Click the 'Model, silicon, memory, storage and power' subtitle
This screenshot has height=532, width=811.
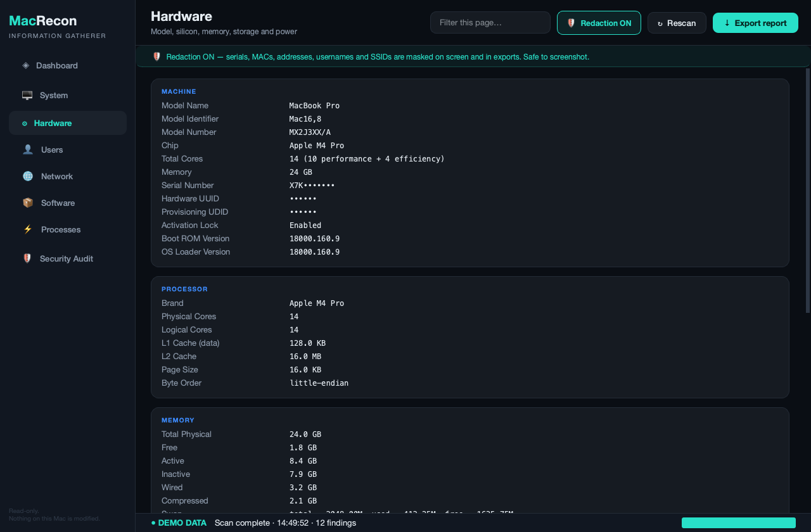point(224,32)
